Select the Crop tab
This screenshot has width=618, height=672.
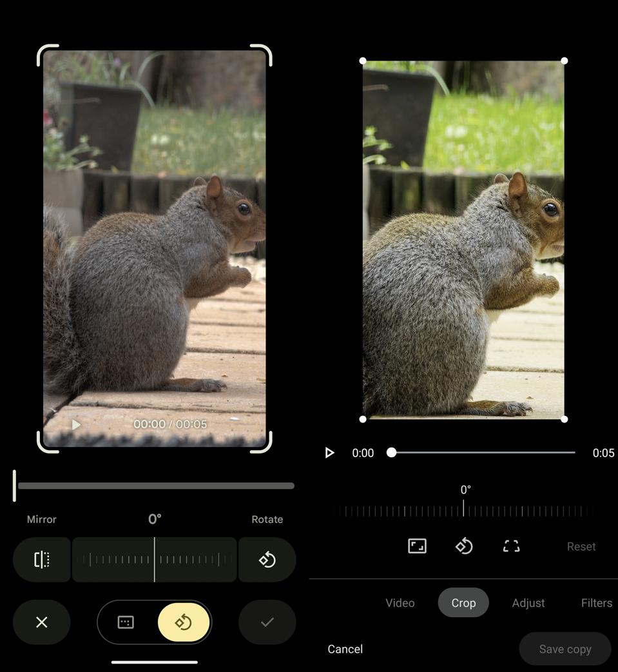(x=463, y=603)
